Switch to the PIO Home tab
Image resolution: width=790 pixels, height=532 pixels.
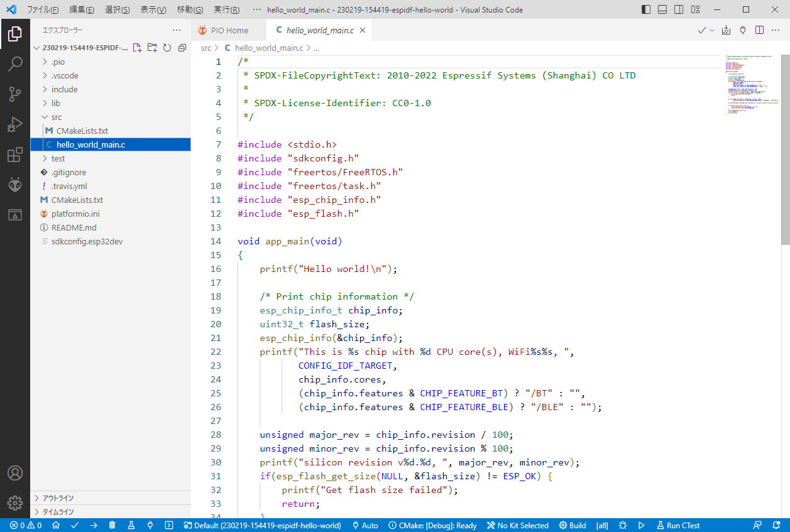(229, 30)
